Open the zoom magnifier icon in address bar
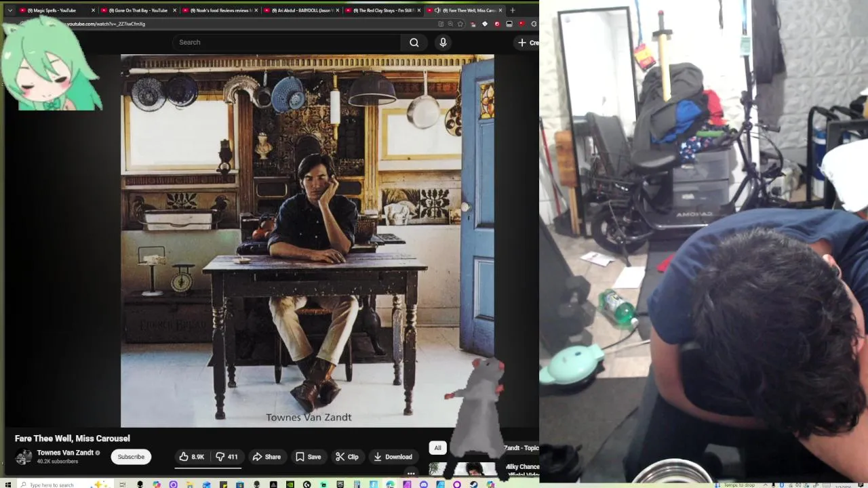 pos(450,24)
